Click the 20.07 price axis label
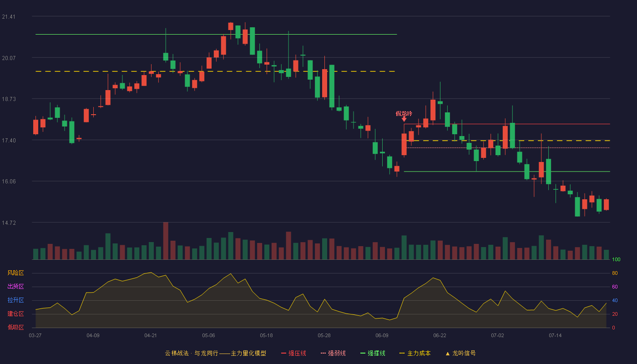Viewport: 637px width, 364px height. point(9,58)
